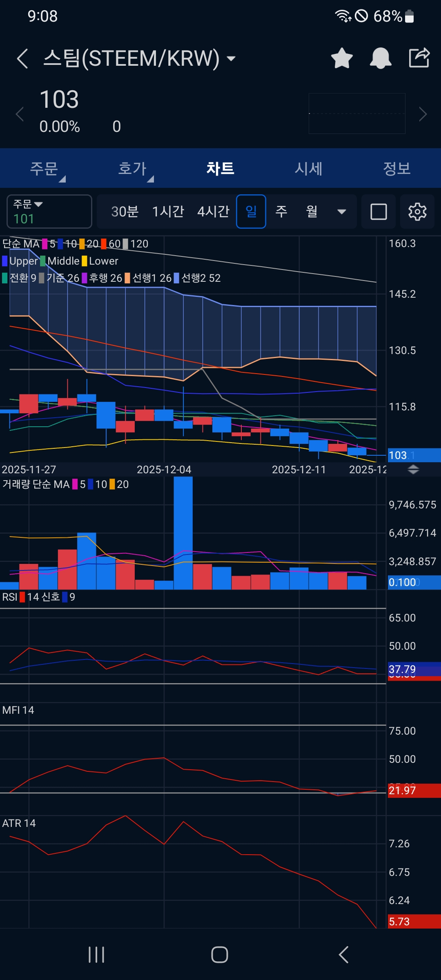Tap the favorite star icon
Screen dimensions: 441x980
(342, 58)
